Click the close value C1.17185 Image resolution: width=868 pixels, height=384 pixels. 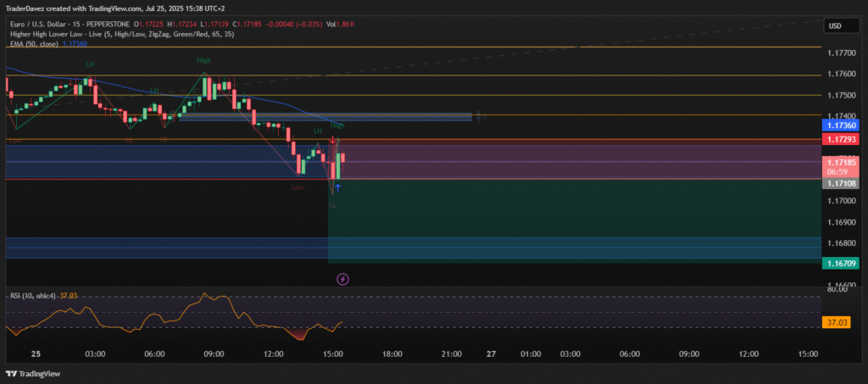coord(247,25)
